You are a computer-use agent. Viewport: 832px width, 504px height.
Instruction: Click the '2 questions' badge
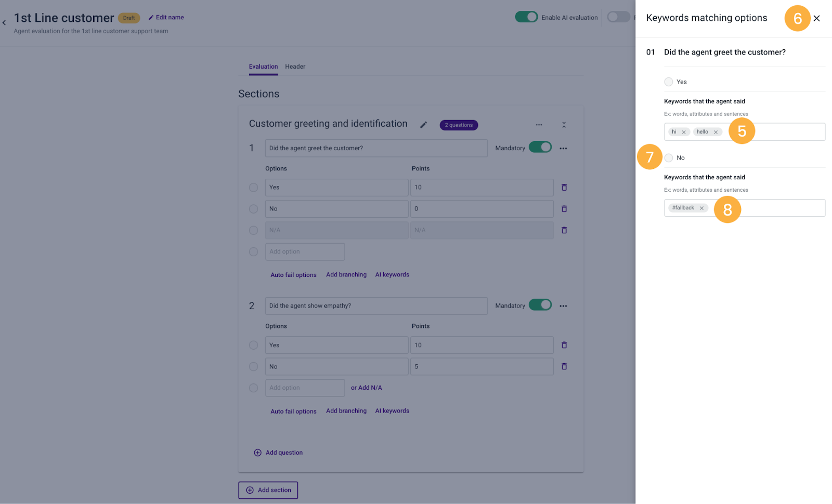[459, 125]
